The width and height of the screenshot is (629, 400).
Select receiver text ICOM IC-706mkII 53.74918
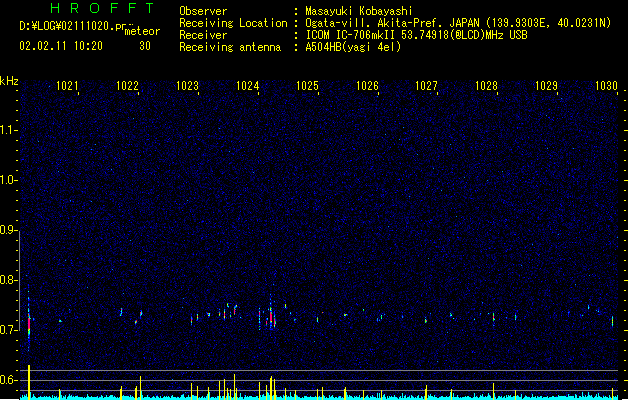(376, 35)
